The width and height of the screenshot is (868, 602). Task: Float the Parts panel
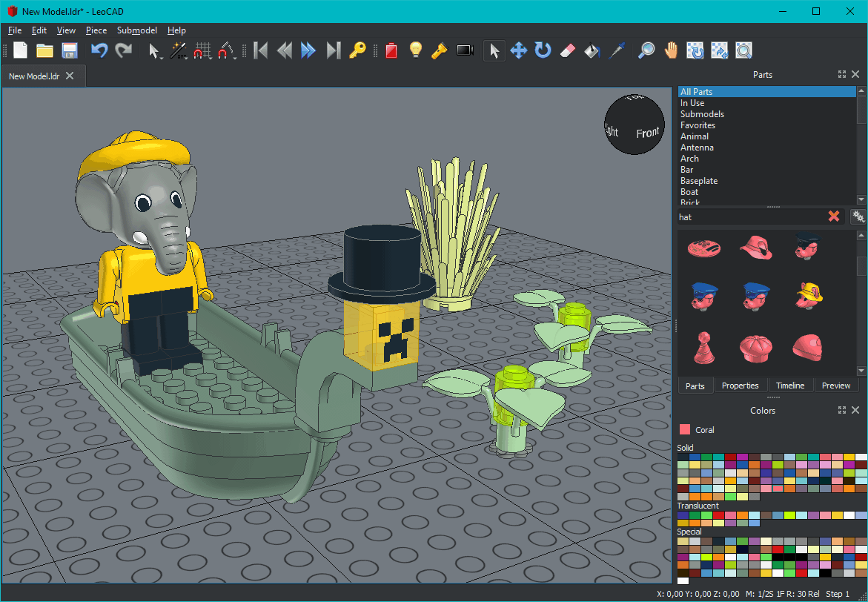pyautogui.click(x=842, y=74)
